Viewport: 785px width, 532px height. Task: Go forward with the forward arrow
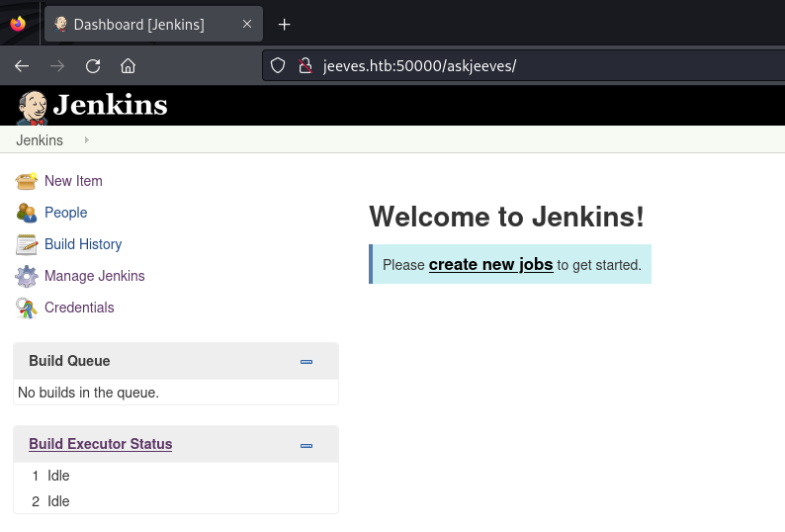click(x=57, y=65)
